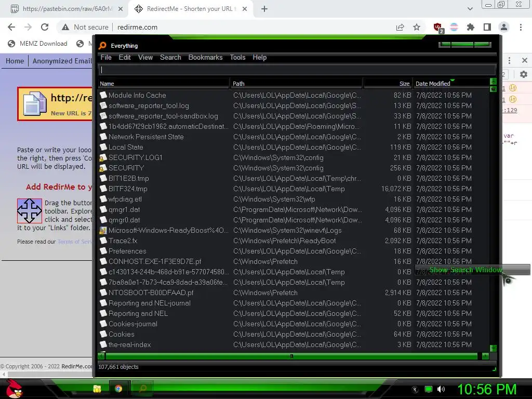Select the Reporting and NEL-journal row
The height and width of the screenshot is (399, 532).
coord(294,303)
